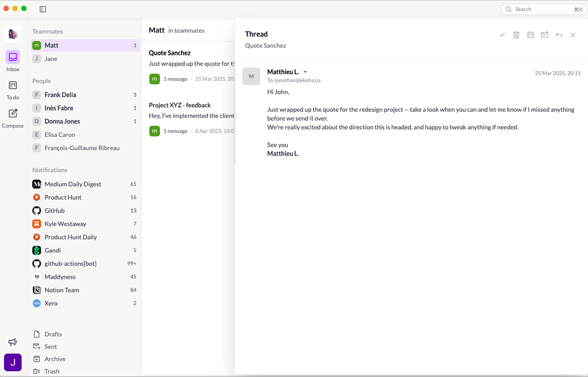This screenshot has height=377, width=588.
Task: Close the thread panel
Action: tap(573, 35)
